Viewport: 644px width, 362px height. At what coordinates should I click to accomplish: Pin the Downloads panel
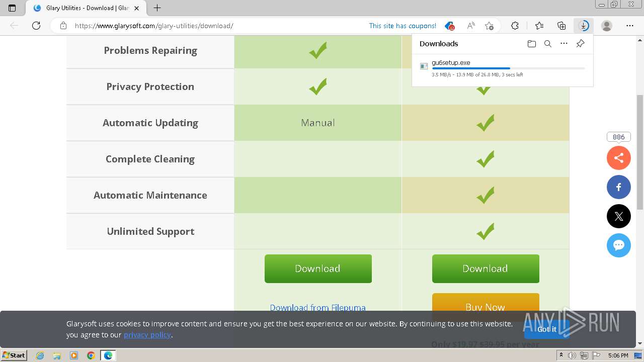pyautogui.click(x=580, y=44)
